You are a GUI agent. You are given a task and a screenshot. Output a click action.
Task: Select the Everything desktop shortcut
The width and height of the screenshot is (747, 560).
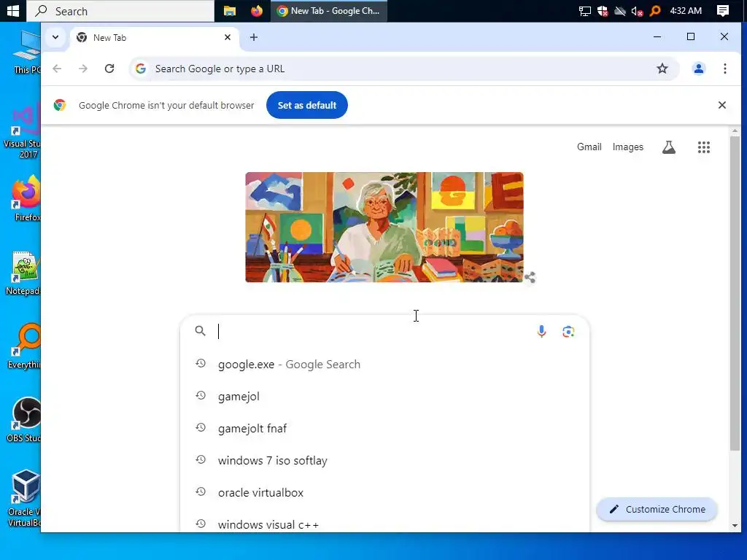pyautogui.click(x=23, y=346)
